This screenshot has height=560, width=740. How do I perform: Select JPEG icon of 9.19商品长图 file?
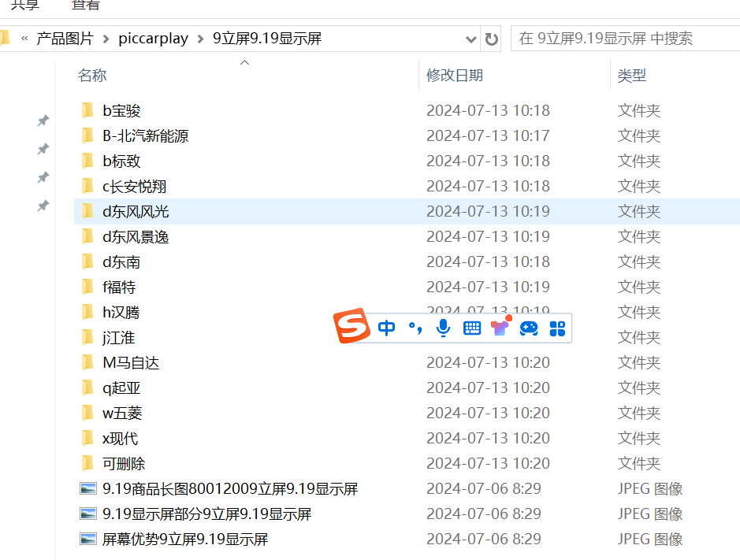(x=87, y=489)
